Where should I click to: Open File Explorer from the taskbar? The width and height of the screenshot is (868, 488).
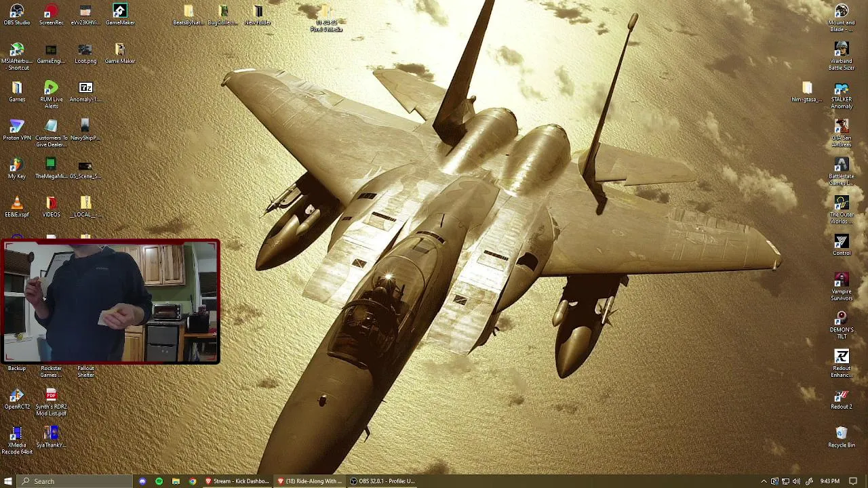[176, 481]
